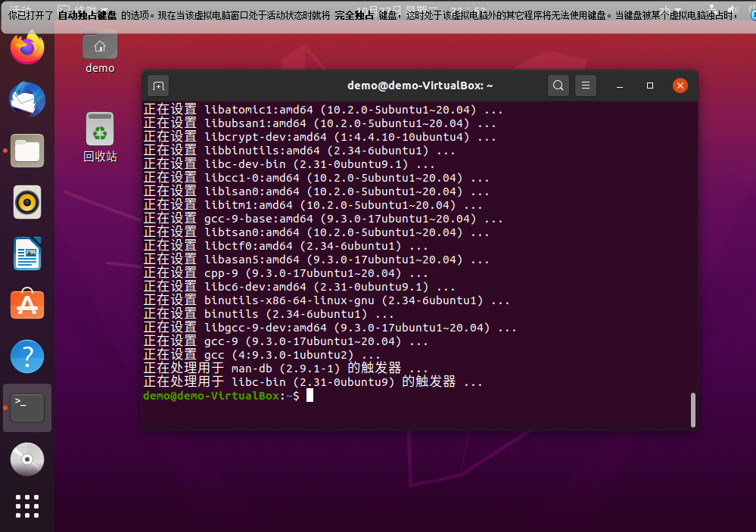The width and height of the screenshot is (756, 532).
Task: Click the line with liblsan0:amd64
Action: (316, 191)
